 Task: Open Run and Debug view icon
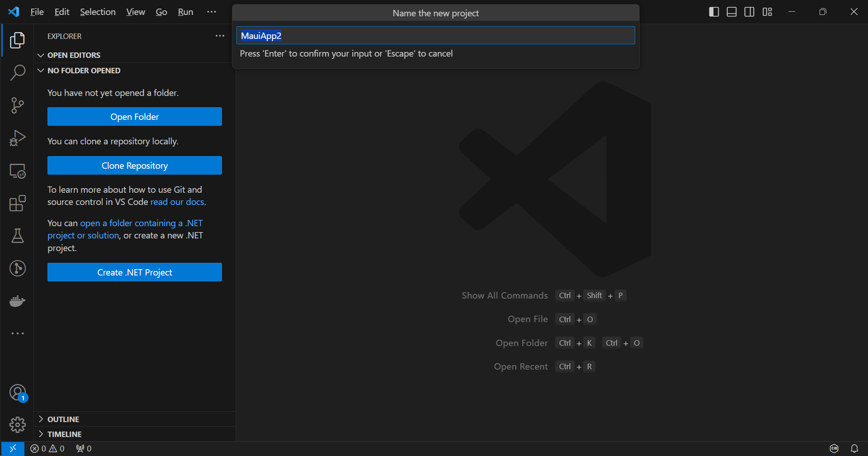(x=17, y=138)
